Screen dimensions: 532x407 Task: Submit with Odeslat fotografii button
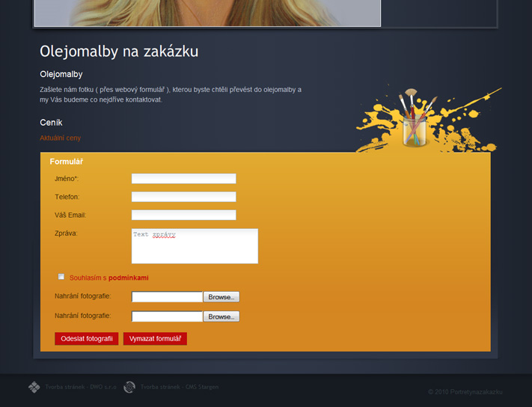86,339
